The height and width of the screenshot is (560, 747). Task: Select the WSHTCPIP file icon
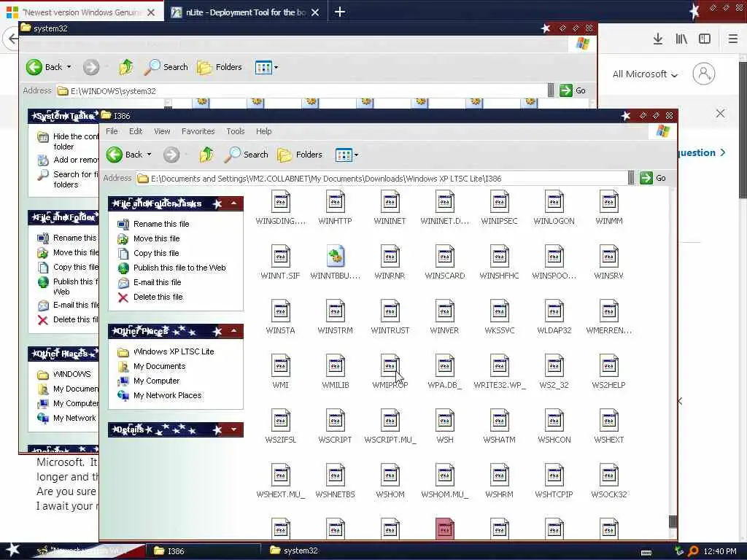554,475
